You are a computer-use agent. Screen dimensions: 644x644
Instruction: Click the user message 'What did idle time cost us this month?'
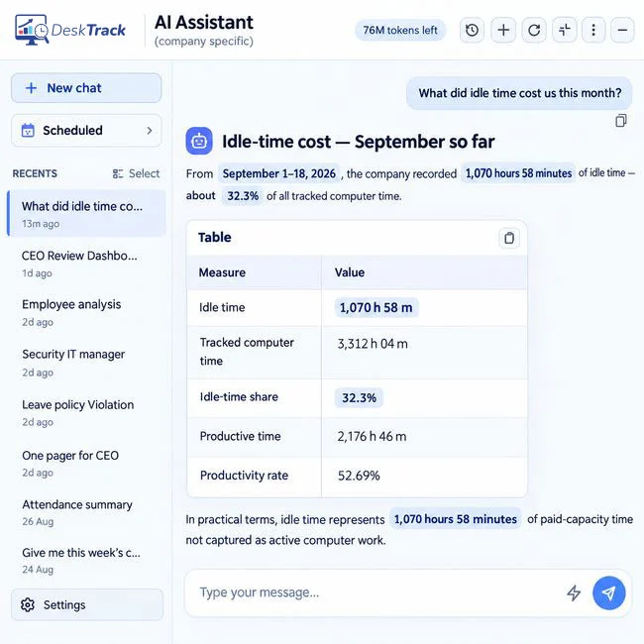coord(519,93)
